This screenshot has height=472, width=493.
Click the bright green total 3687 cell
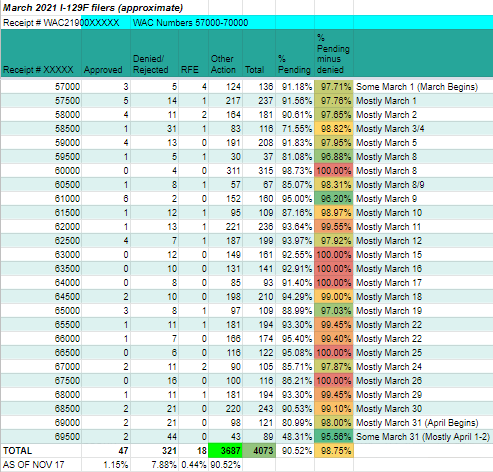[226, 451]
